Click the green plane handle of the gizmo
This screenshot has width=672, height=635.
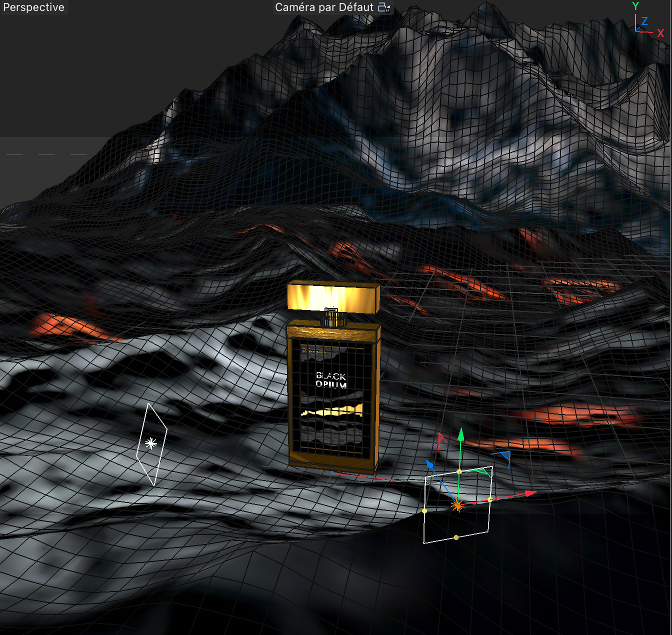[484, 471]
